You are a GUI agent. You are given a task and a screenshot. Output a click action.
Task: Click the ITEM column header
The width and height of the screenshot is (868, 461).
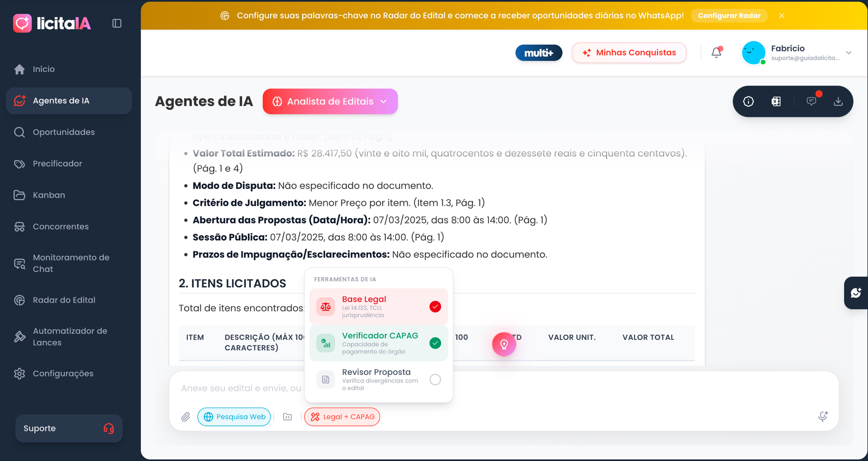(x=195, y=337)
